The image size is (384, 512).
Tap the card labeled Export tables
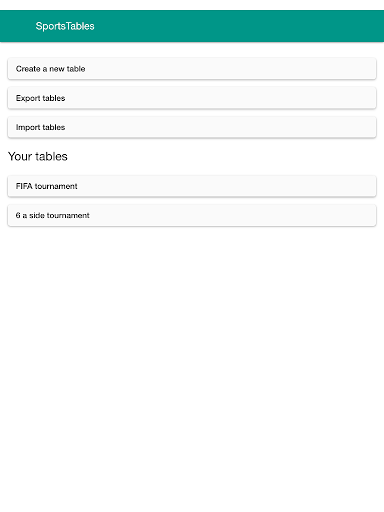(192, 98)
